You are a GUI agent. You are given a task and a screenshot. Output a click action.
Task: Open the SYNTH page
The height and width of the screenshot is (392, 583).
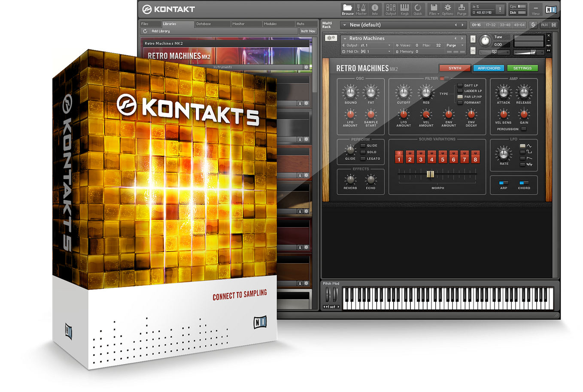[455, 68]
